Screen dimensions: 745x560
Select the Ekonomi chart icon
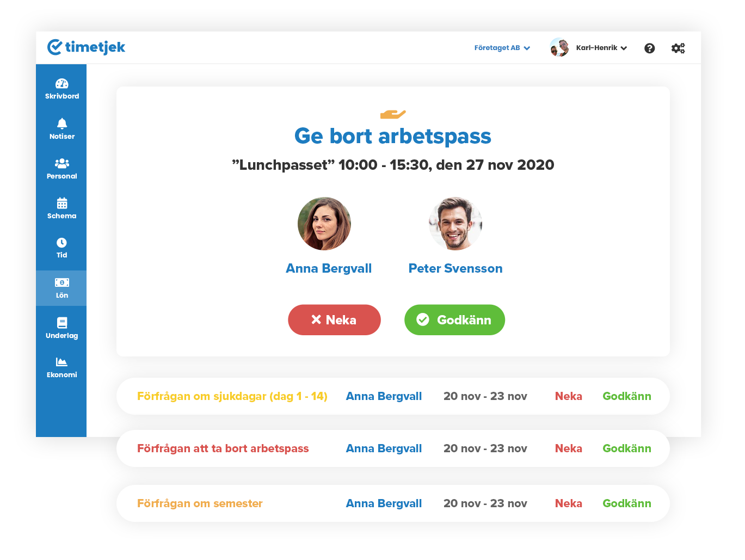pos(61,362)
